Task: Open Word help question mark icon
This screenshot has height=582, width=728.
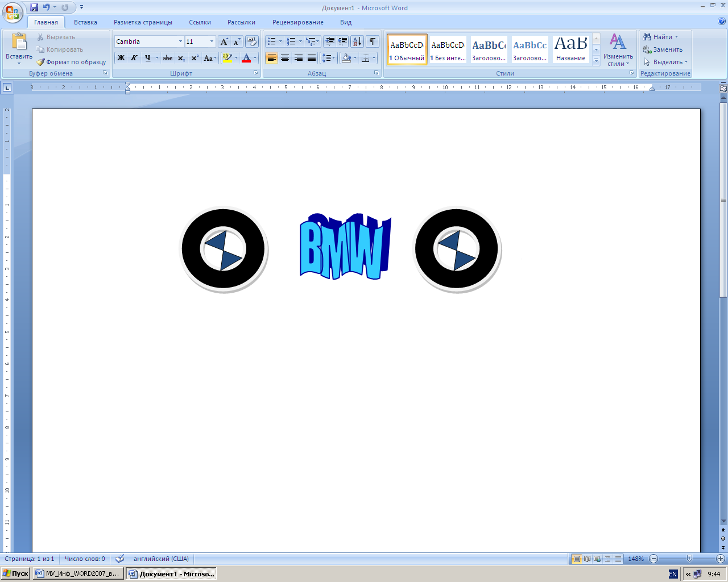Action: 722,22
